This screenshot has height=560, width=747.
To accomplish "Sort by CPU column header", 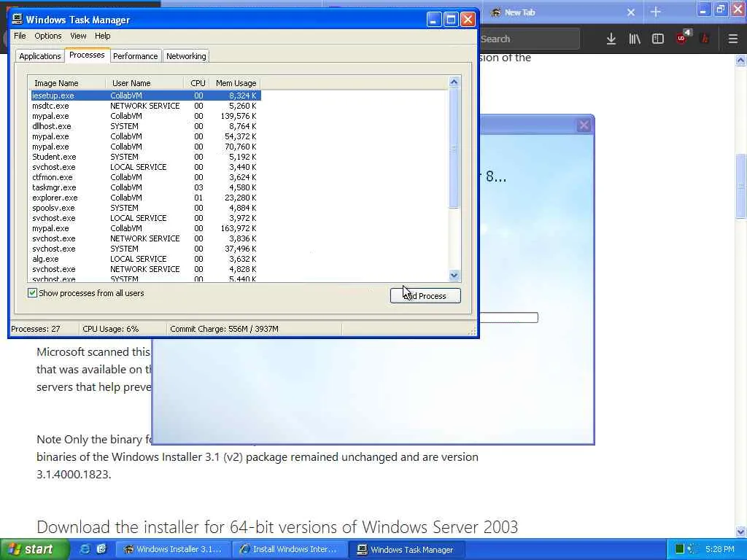I will 197,83.
